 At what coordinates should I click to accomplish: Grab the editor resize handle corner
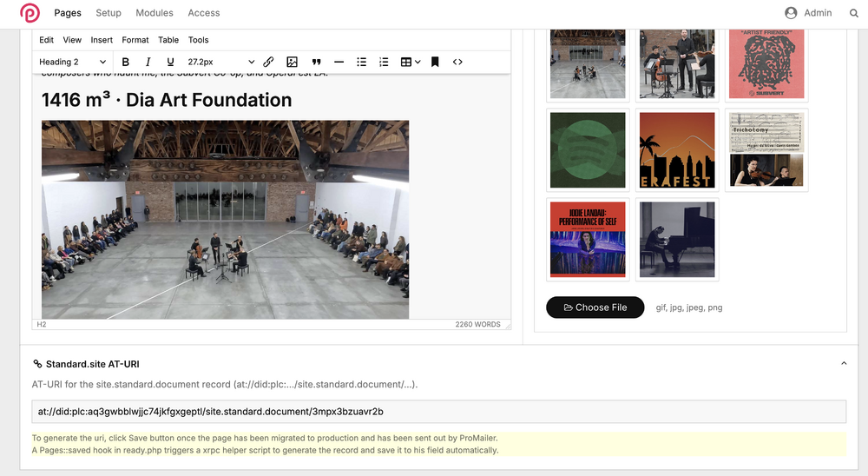tap(507, 325)
